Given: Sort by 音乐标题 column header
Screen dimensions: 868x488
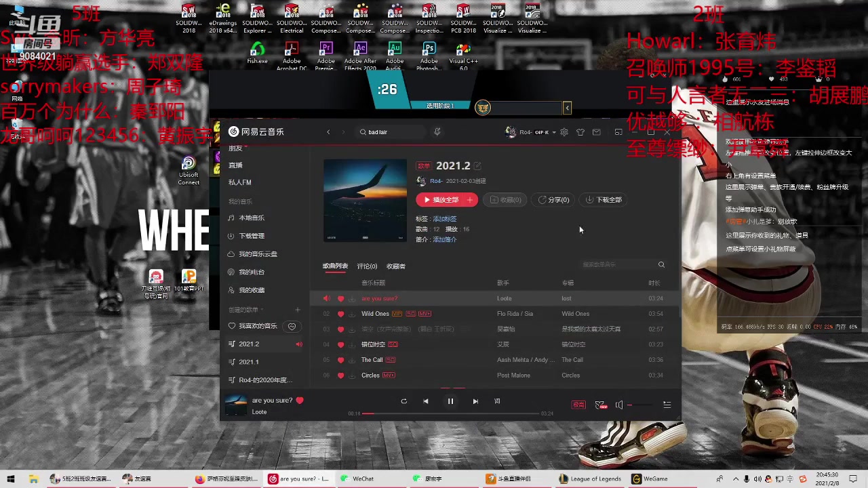Looking at the screenshot, I should click(373, 283).
